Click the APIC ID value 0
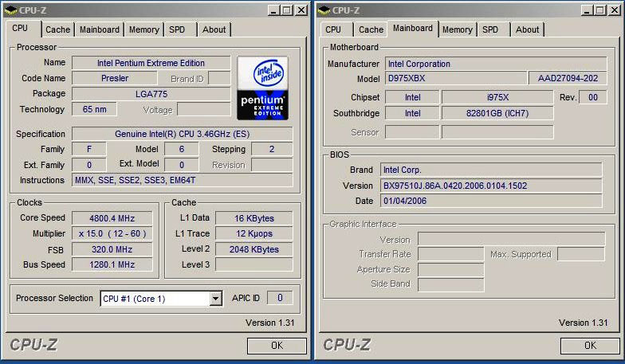 (280, 298)
